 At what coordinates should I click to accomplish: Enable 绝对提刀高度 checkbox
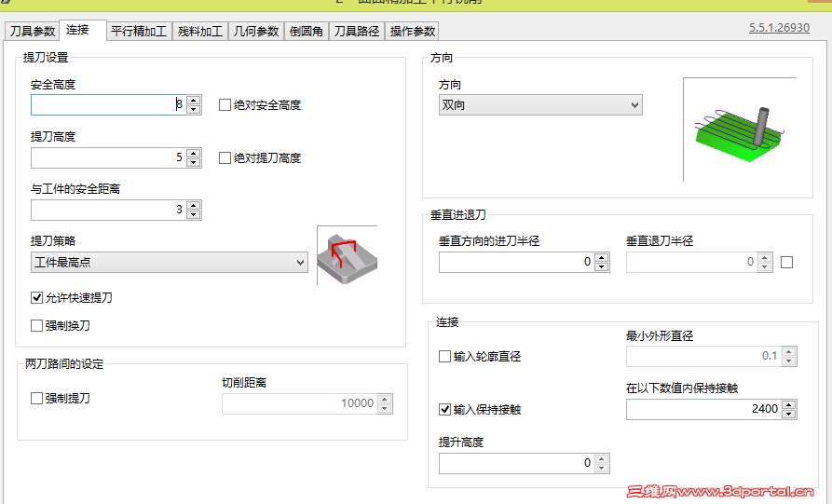pos(225,157)
